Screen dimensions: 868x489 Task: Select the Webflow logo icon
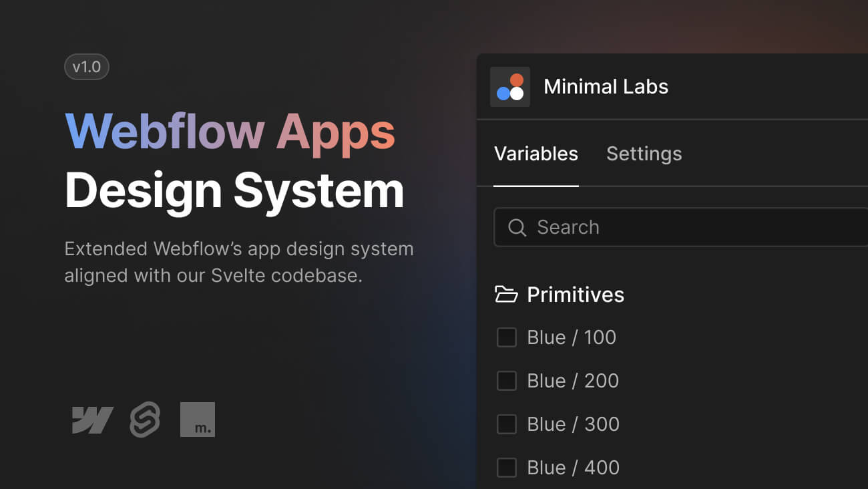91,419
